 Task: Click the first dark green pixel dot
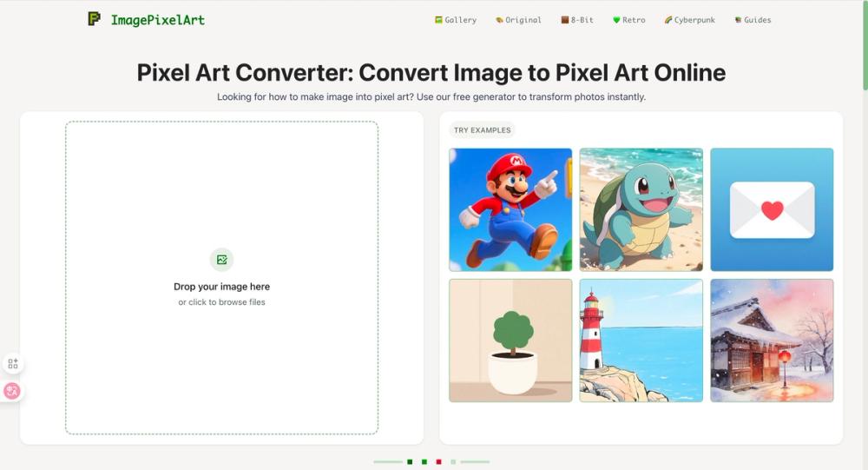pos(410,461)
